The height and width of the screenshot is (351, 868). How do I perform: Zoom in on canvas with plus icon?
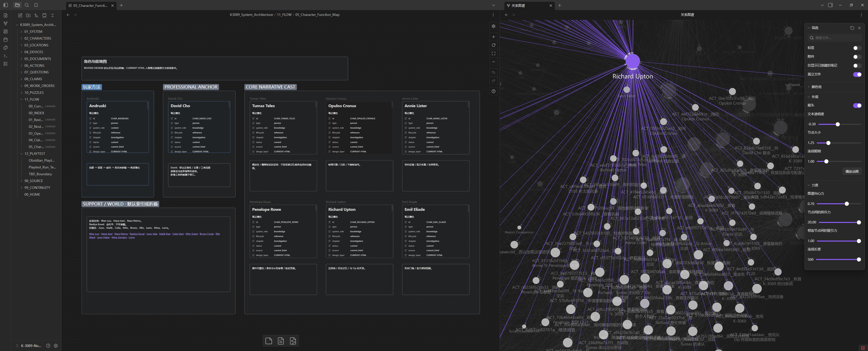click(493, 37)
